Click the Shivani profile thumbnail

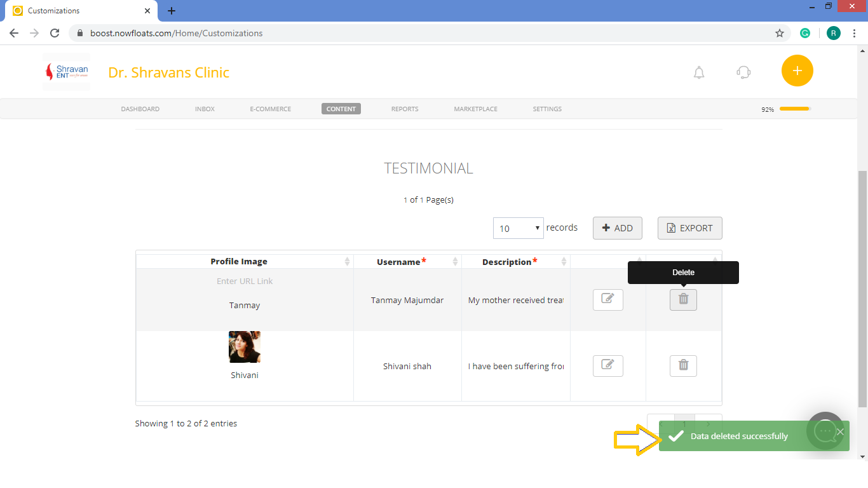245,347
